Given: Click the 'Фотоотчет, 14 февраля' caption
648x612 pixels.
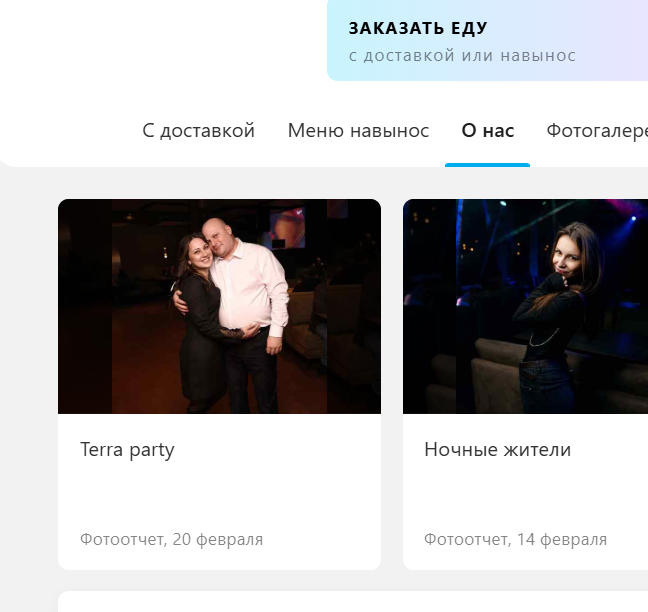Looking at the screenshot, I should (x=516, y=540).
